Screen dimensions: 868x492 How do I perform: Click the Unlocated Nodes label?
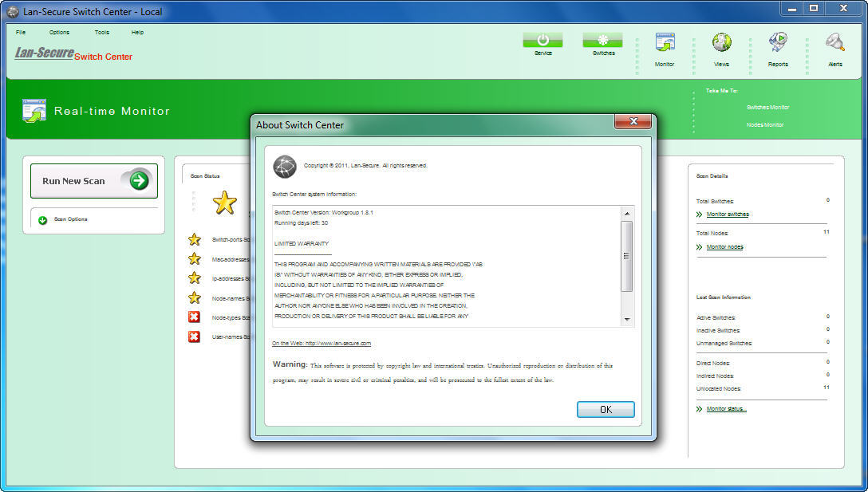point(719,389)
